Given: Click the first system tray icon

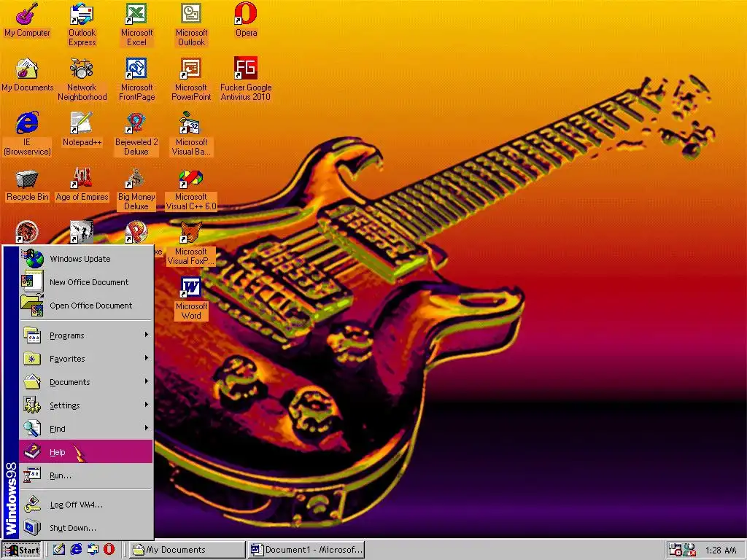Looking at the screenshot, I should (x=675, y=550).
